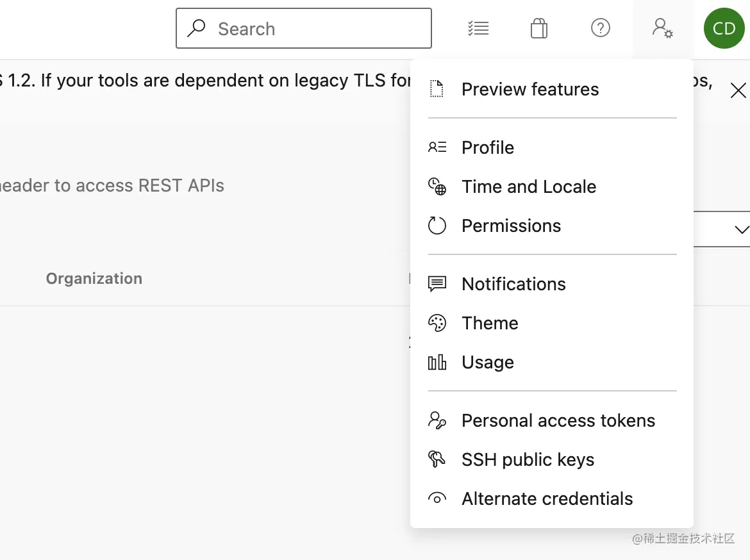Select Profile in the user menu
The image size is (750, 560).
(x=488, y=147)
